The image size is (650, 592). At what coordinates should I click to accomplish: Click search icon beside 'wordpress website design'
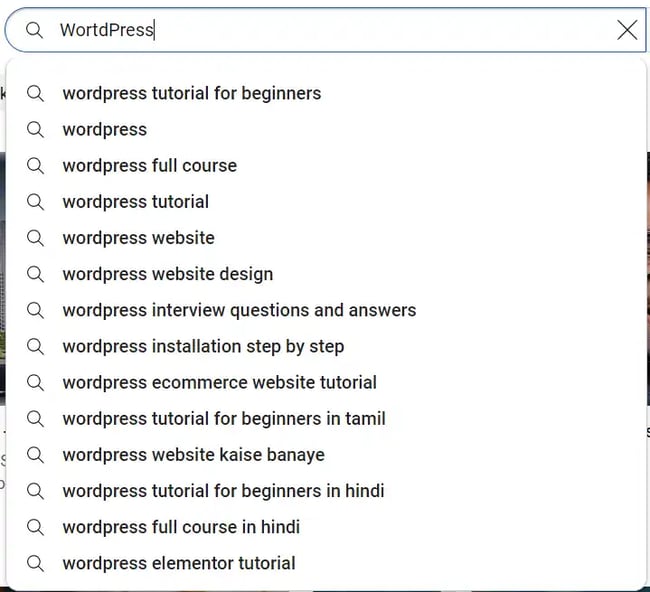click(x=35, y=274)
